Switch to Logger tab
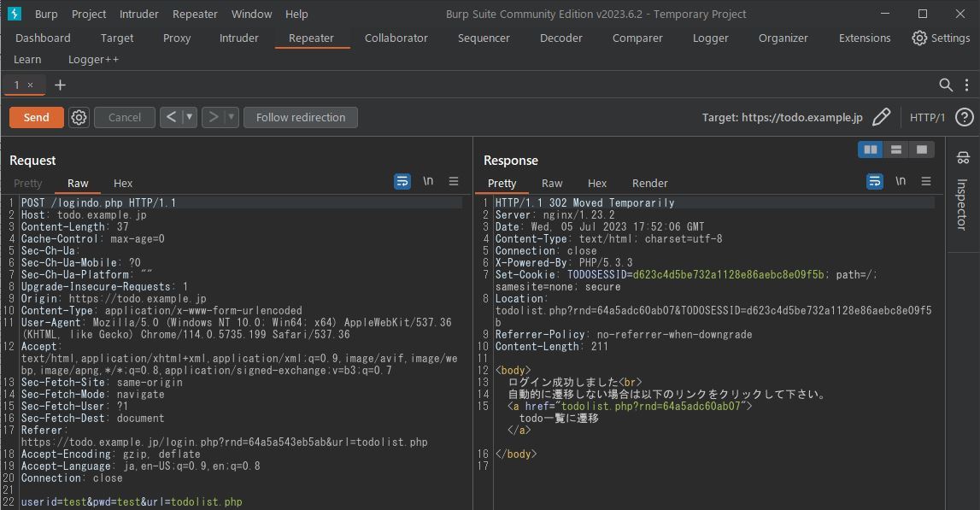This screenshot has width=980, height=510. [711, 38]
